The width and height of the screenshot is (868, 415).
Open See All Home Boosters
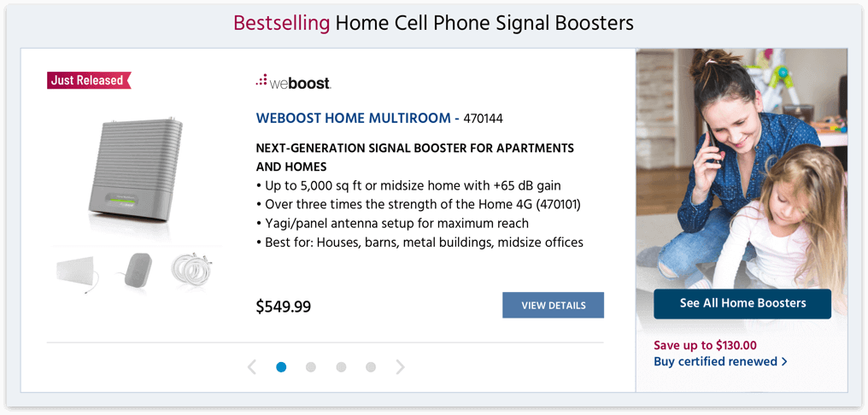click(742, 303)
